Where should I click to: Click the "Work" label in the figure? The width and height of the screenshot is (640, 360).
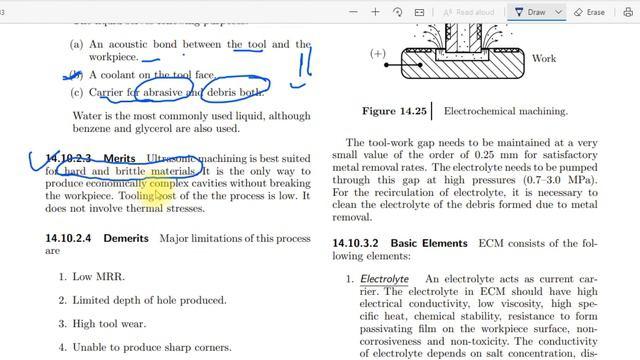point(544,58)
